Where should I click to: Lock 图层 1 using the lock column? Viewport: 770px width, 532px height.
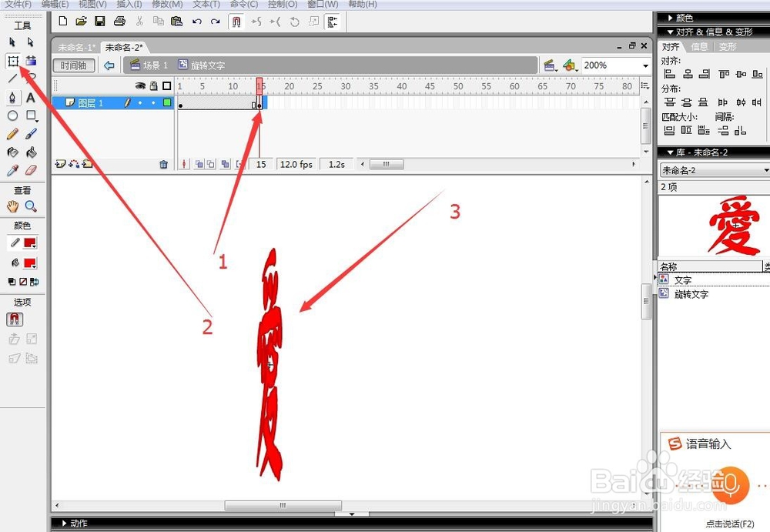[x=153, y=102]
